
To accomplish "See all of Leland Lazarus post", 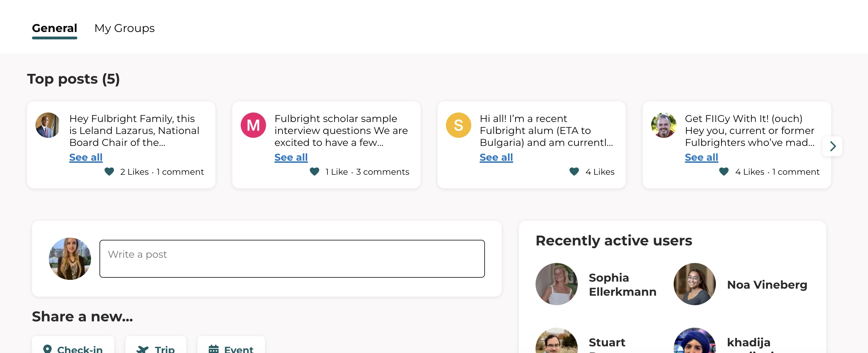I will coord(86,157).
